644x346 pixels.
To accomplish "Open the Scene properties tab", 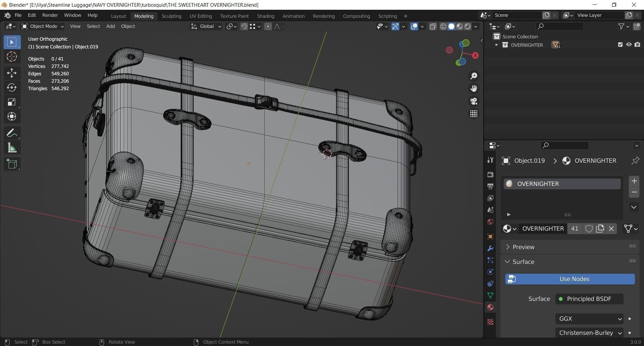I will pos(490,210).
